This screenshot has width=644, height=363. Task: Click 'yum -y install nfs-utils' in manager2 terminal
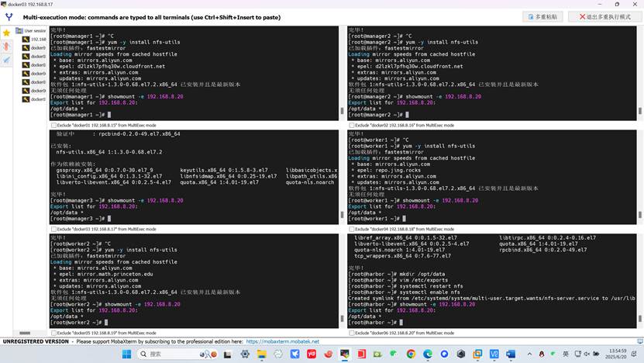(442, 42)
